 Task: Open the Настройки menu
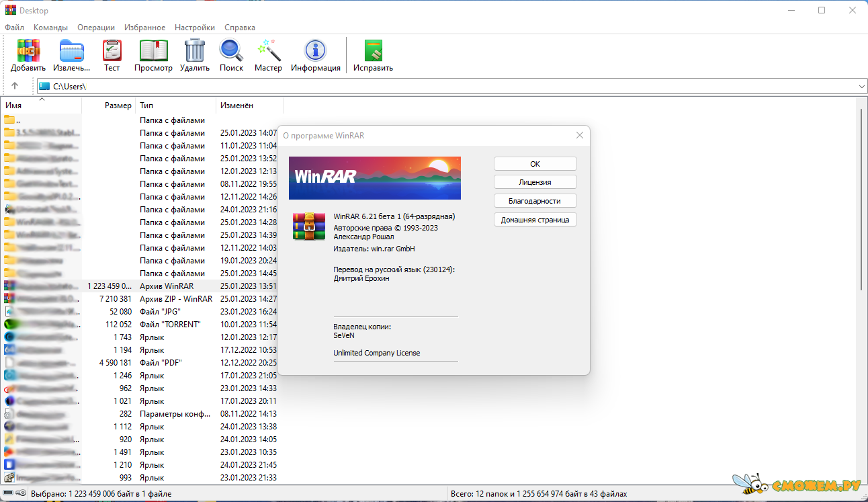point(195,28)
